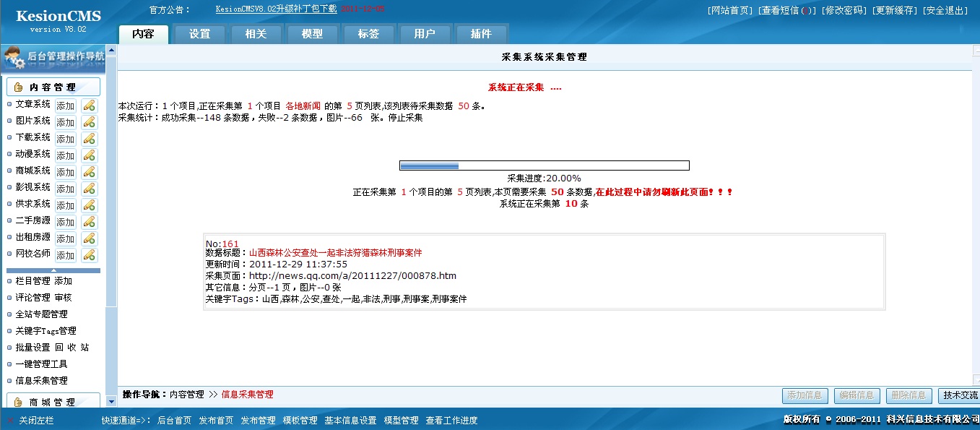Click the edit icon beside 网校名师
This screenshot has width=980, height=430.
[89, 254]
